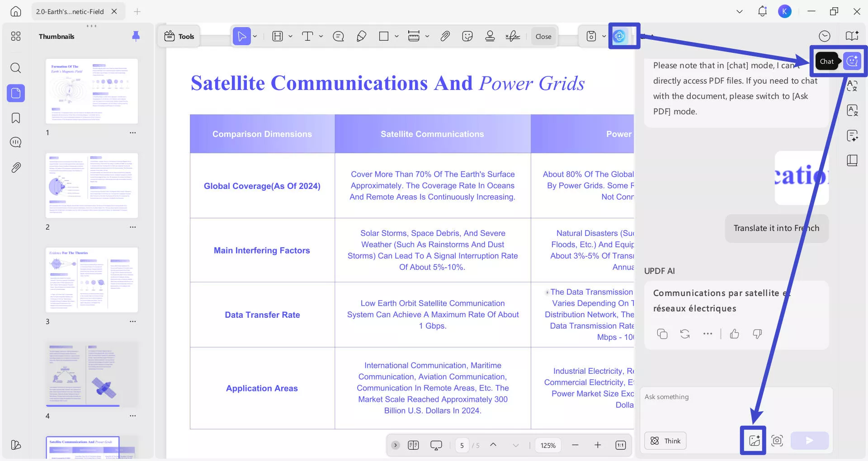
Task: Switch to the 2.0-Earth's...netic-Field tab
Action: tap(70, 12)
